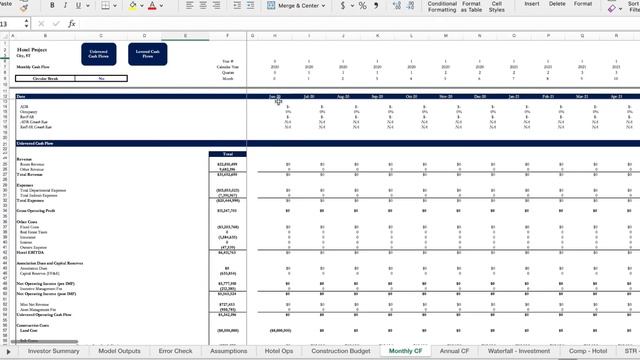This screenshot has width=640, height=360.
Task: Open Format as Table
Action: click(x=471, y=7)
